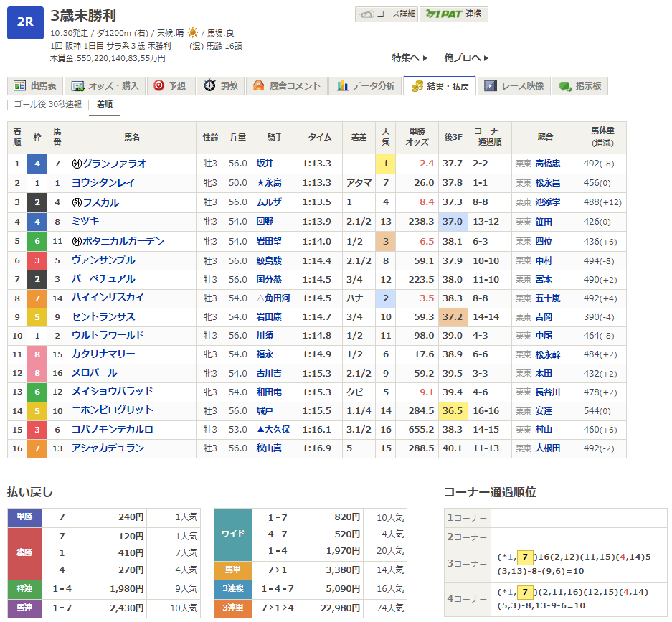672x622 pixels.
Task: Click the video icon on レース映像 tab
Action: click(x=491, y=86)
